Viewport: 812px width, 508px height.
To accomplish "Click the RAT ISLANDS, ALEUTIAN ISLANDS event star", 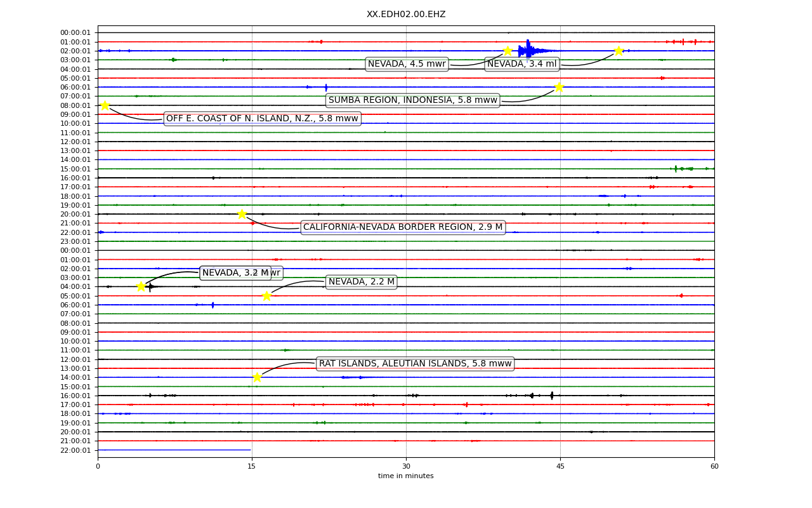I will (257, 377).
